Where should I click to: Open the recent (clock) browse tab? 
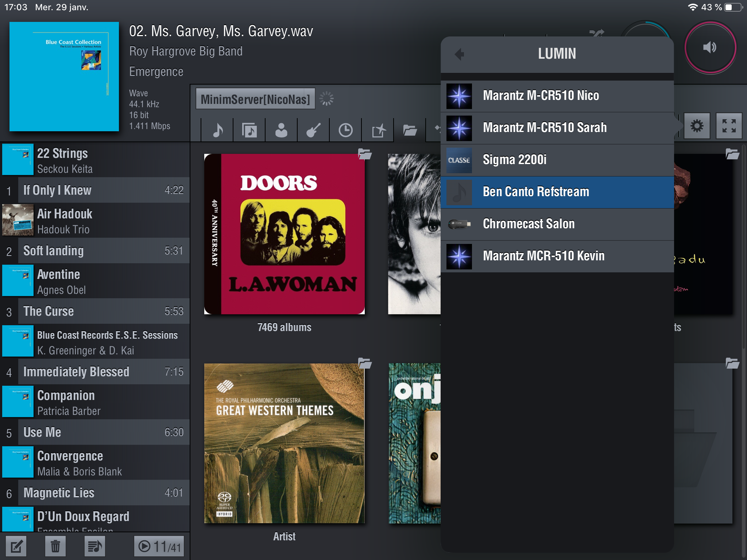[345, 130]
